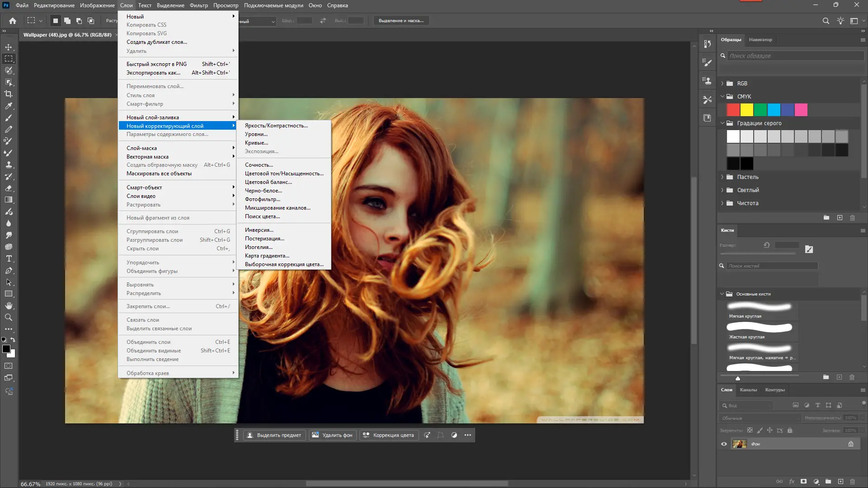Screen dimensions: 868x488
Task: Pick the yellow CMYK swatch
Action: tap(747, 110)
